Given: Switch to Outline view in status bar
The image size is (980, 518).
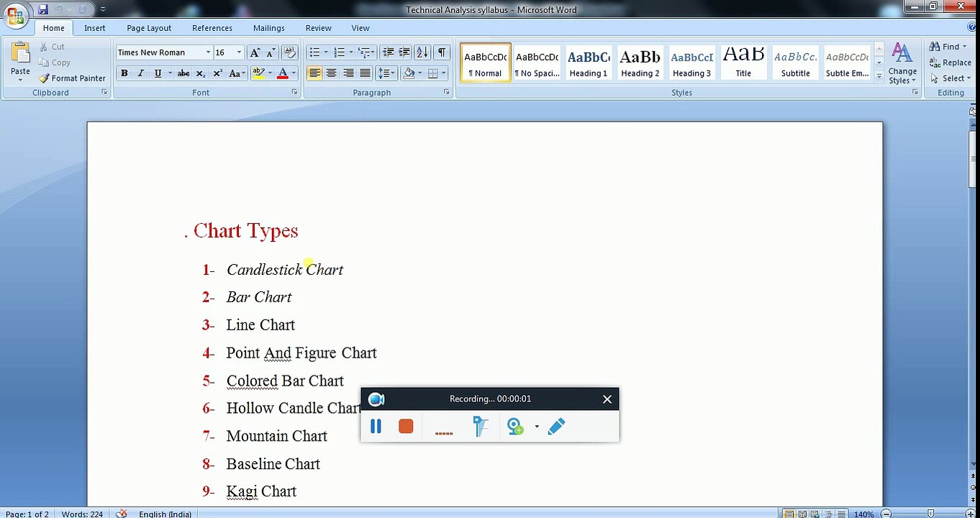Looking at the screenshot, I should (x=827, y=514).
